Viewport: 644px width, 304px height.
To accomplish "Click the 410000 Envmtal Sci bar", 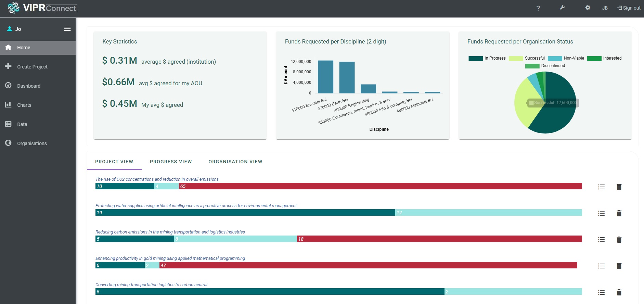I will click(x=325, y=77).
